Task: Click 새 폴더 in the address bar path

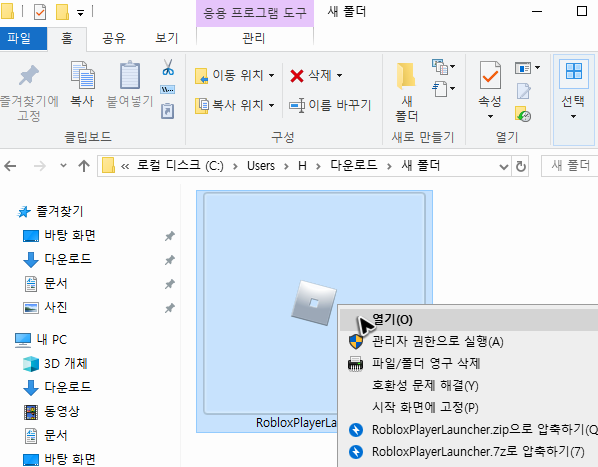Action: (x=421, y=166)
